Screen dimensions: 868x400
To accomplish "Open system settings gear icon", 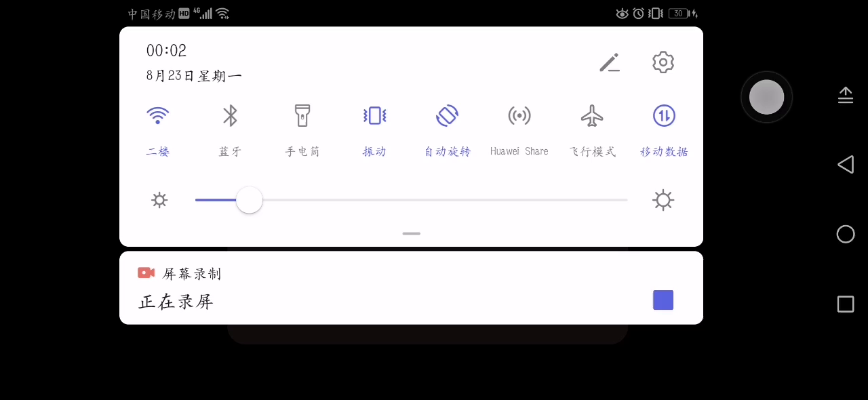I will (x=663, y=62).
